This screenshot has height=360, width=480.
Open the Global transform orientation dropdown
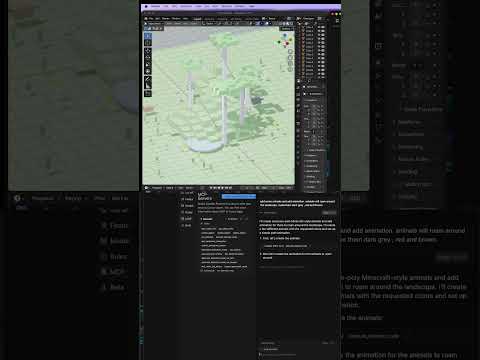coord(211,23)
